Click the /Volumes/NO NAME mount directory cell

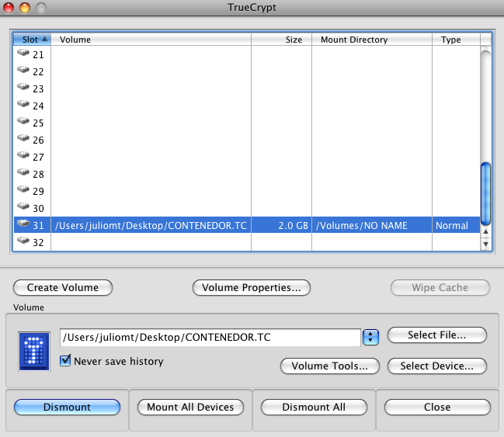(372, 225)
